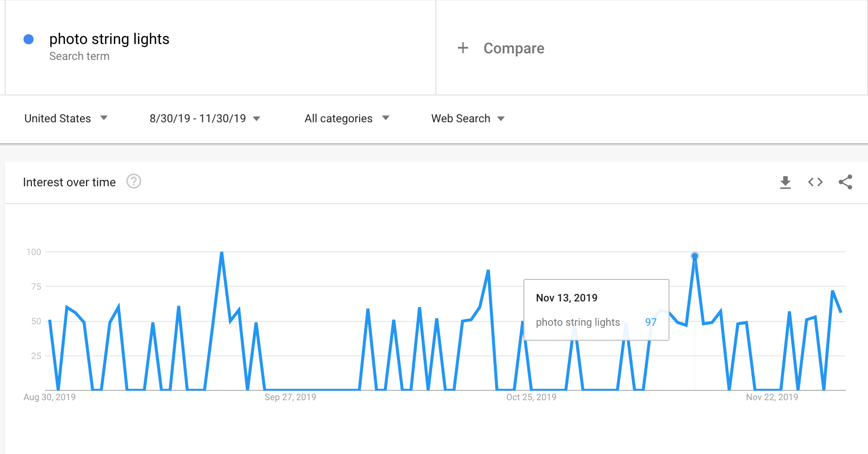Click the Compare button
This screenshot has width=868, height=454.
514,48
